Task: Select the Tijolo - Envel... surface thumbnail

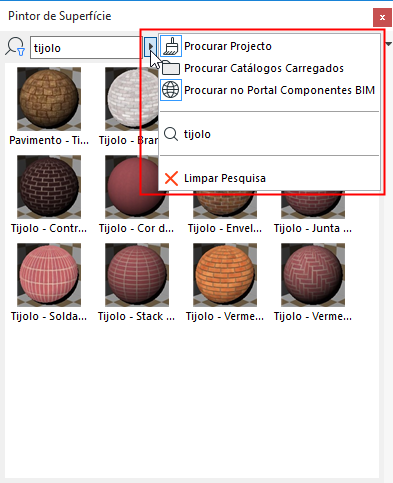Action: (225, 205)
